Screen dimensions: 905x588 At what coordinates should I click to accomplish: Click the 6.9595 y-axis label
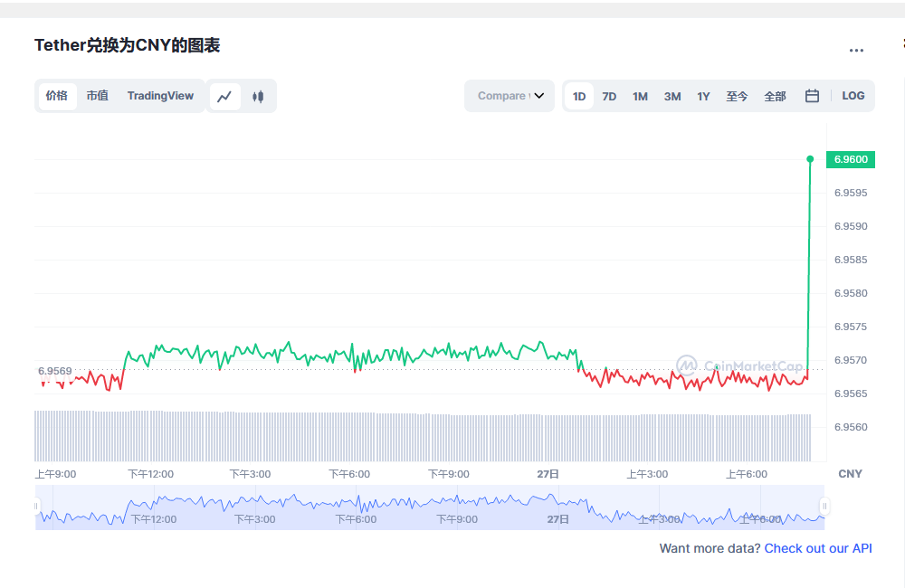click(851, 193)
